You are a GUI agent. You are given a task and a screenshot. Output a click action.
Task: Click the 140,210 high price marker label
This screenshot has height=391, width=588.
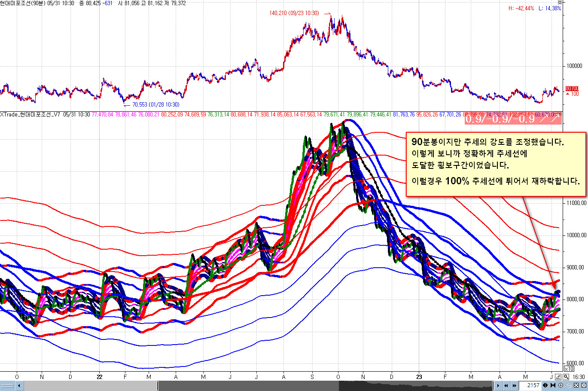[x=294, y=13]
